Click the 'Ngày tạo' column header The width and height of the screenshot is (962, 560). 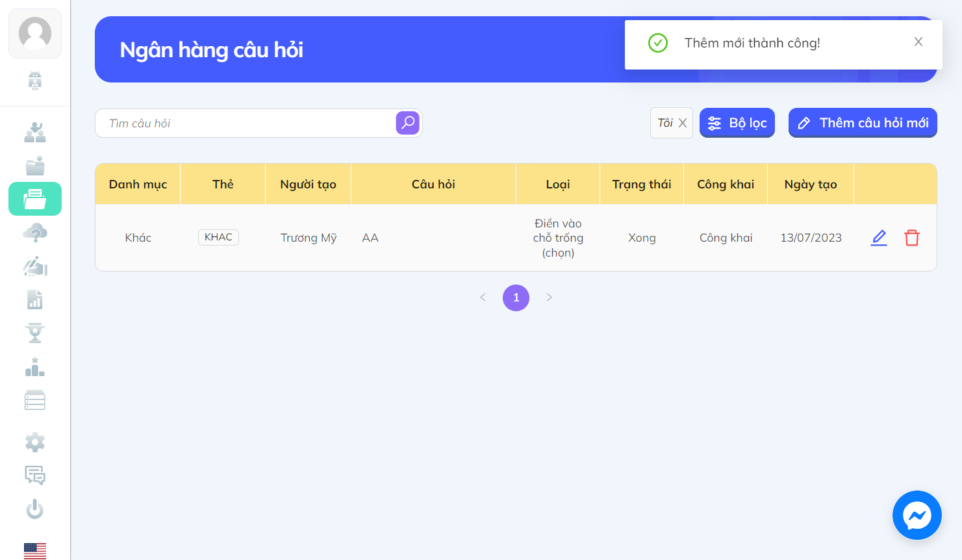coord(811,185)
